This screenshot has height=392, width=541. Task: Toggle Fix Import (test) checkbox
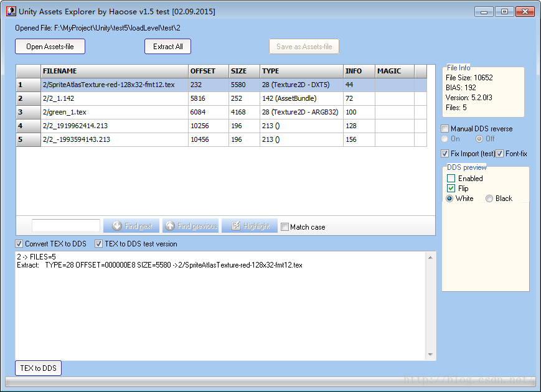(445, 154)
